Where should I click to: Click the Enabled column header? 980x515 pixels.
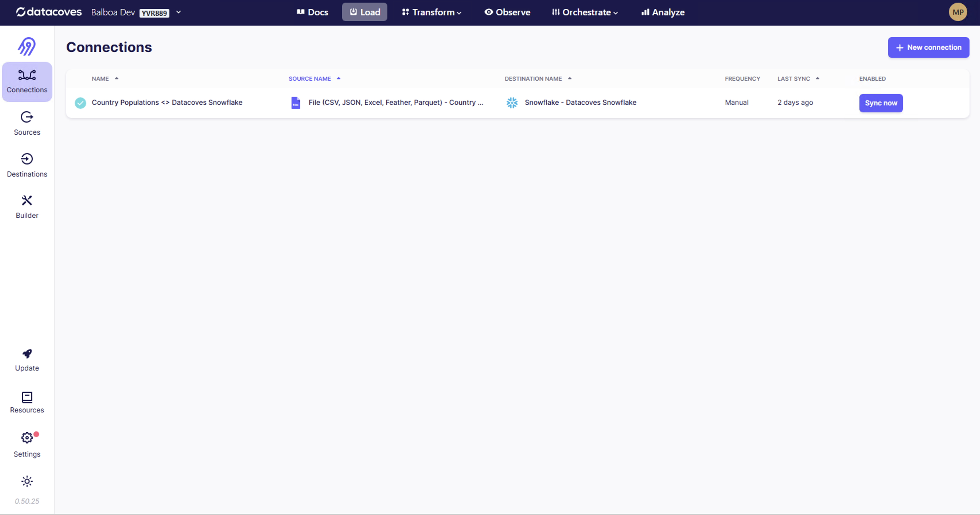pos(872,78)
